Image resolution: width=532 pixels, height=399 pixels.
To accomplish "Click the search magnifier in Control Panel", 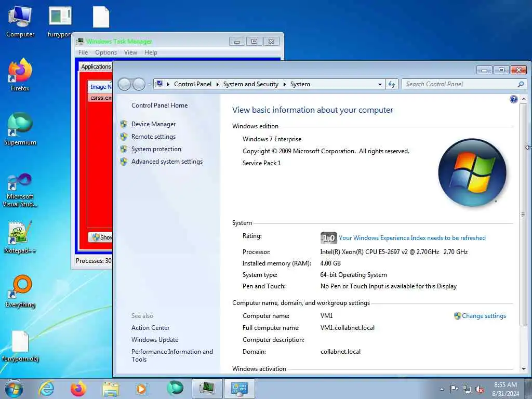I will click(521, 84).
